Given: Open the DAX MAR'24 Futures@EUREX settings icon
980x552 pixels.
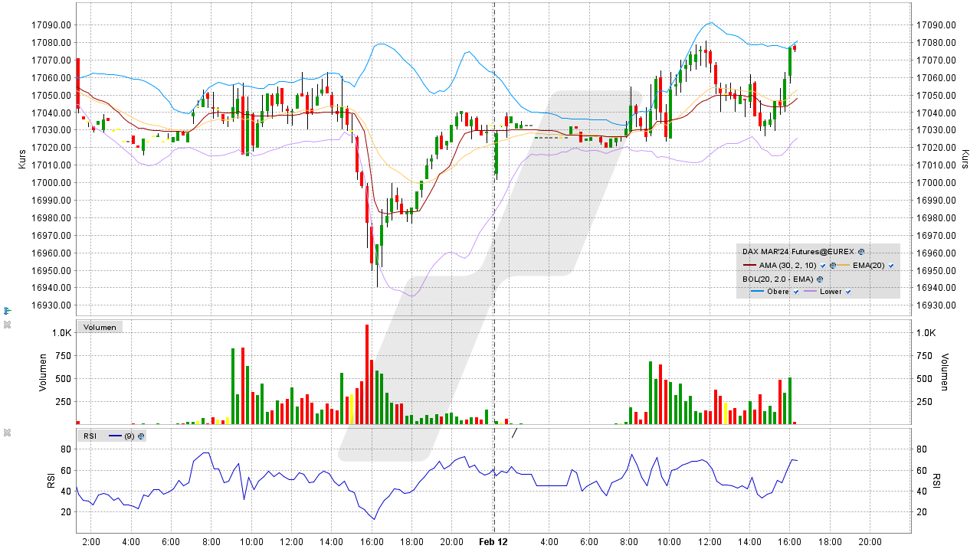Looking at the screenshot, I should (861, 252).
